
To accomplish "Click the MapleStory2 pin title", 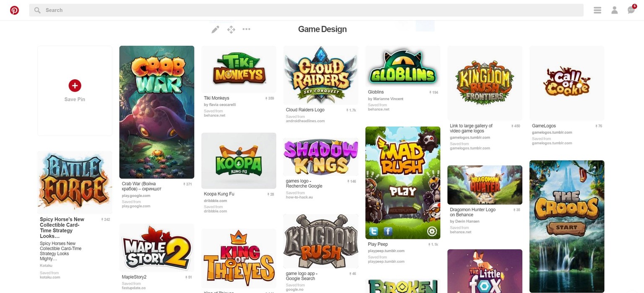I will 134,277.
